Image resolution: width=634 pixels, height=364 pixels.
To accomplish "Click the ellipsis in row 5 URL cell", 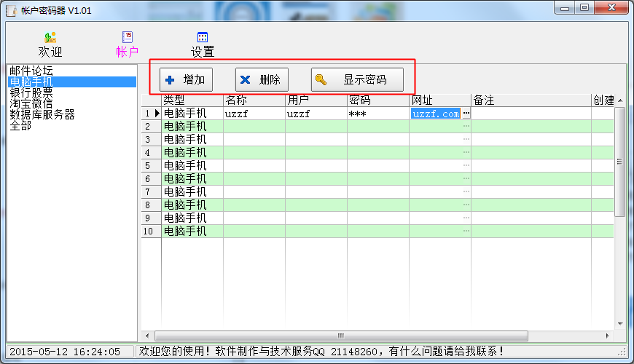I will [x=466, y=165].
